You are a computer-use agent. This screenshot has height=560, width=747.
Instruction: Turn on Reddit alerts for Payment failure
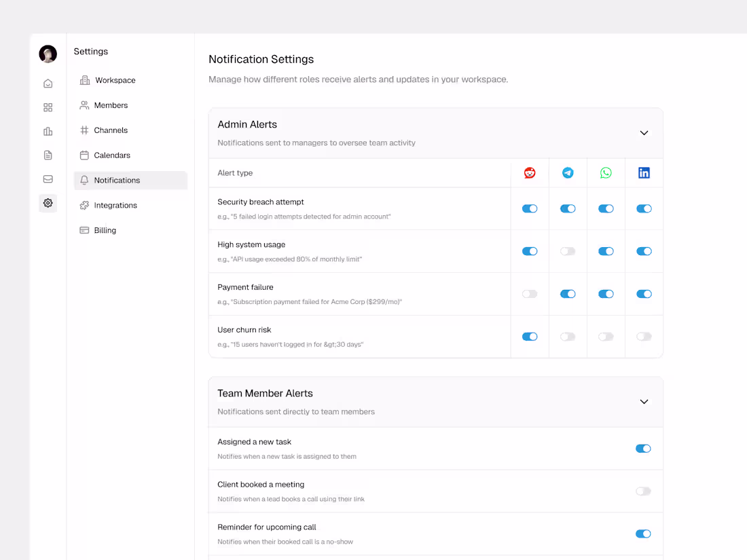(x=529, y=294)
